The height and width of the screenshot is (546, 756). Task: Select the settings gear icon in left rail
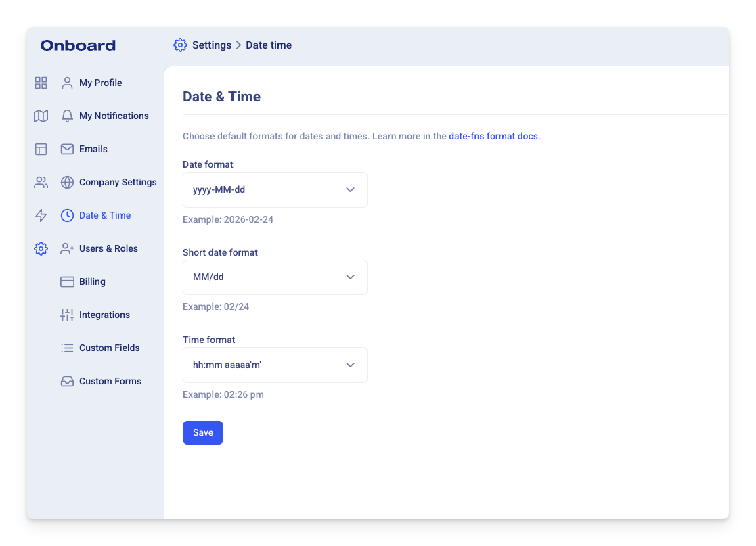coord(41,248)
